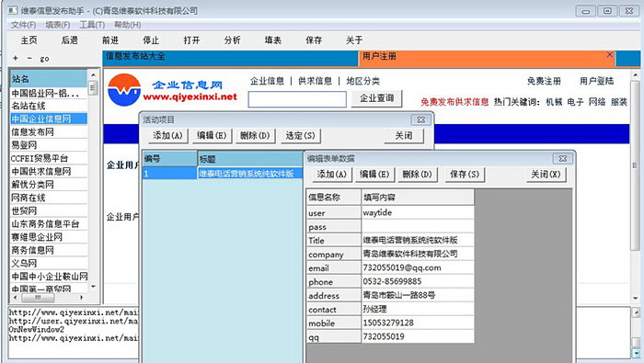
Task: Select 山东商务信息平台 in the site list
Action: pos(49,224)
